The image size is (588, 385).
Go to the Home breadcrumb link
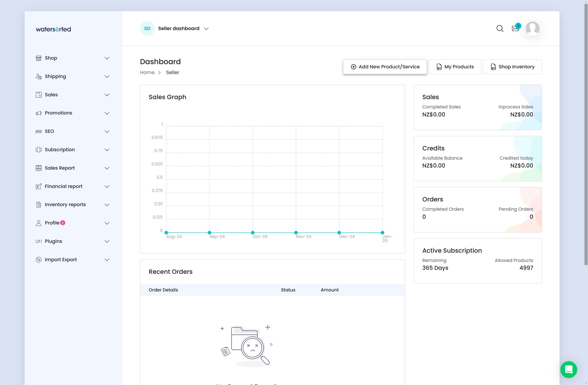pos(147,72)
